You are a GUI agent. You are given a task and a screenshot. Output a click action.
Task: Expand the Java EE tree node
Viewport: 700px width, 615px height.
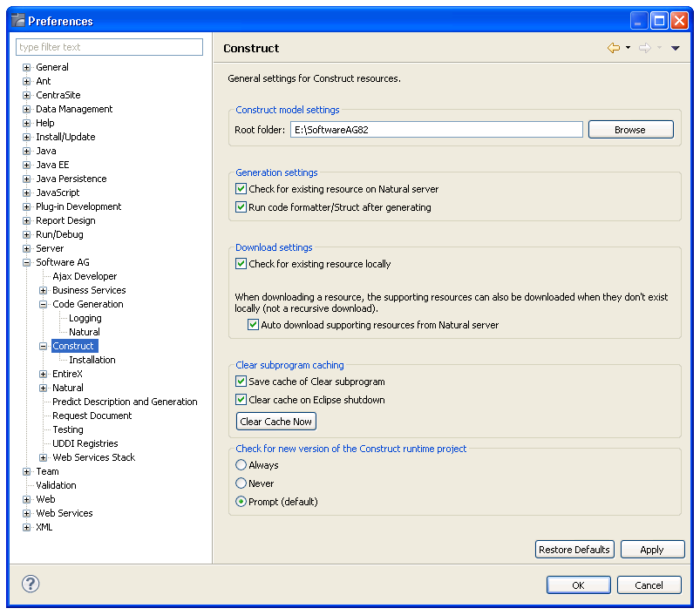tap(26, 165)
